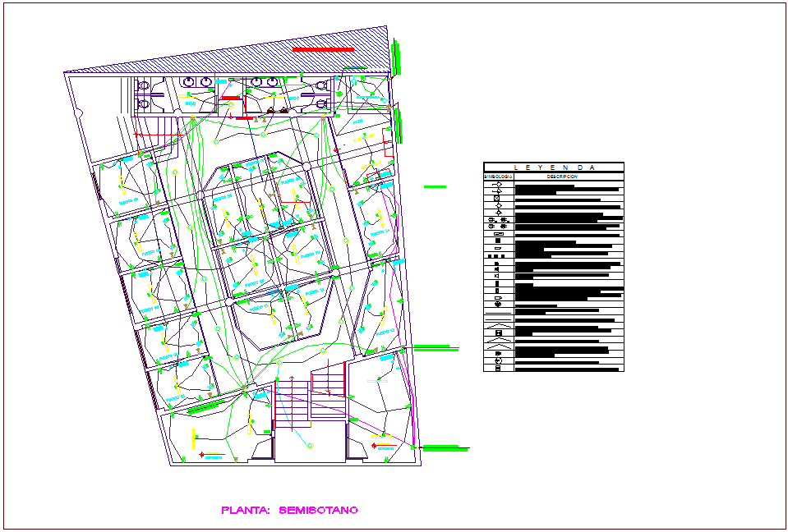Select the DEPOSITO label in the lower-left room
Image resolution: width=788 pixels, height=532 pixels.
pyautogui.click(x=214, y=456)
